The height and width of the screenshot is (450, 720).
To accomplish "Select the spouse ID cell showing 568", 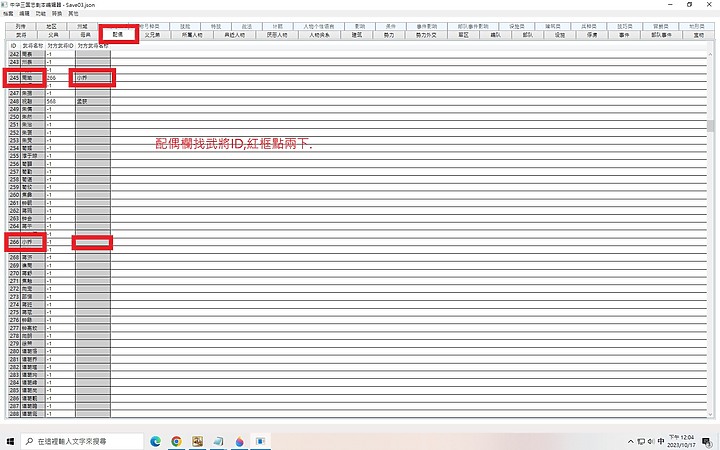I will 60,101.
